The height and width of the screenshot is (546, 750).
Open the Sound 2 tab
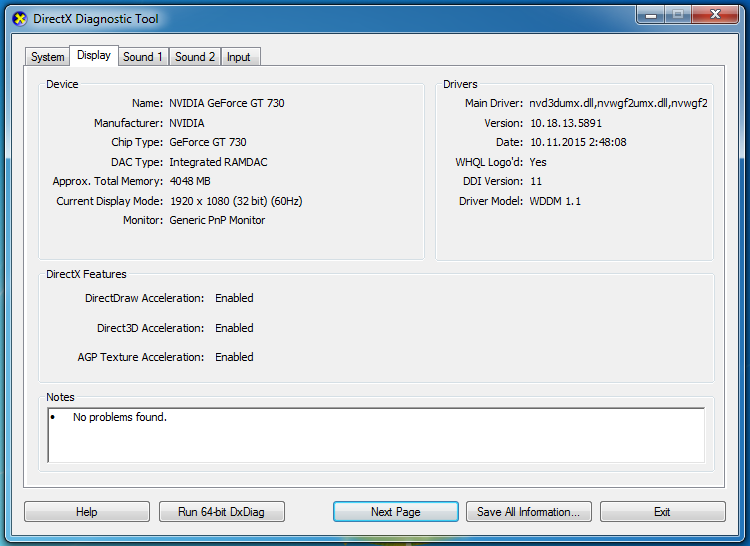pyautogui.click(x=195, y=57)
